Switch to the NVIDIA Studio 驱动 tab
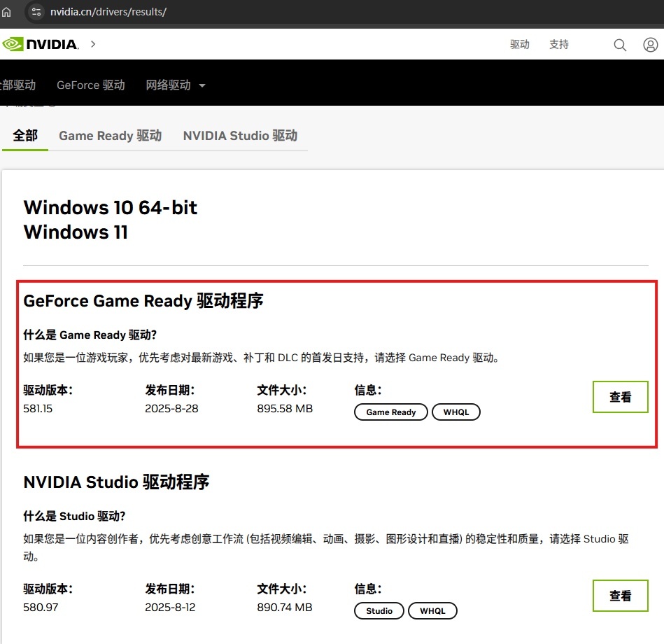 tap(240, 136)
